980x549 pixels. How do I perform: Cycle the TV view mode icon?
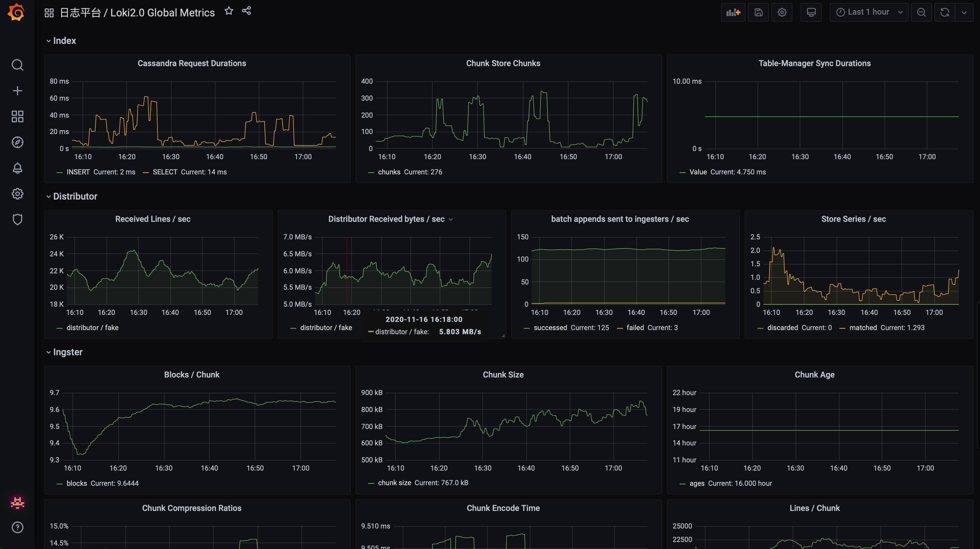811,13
